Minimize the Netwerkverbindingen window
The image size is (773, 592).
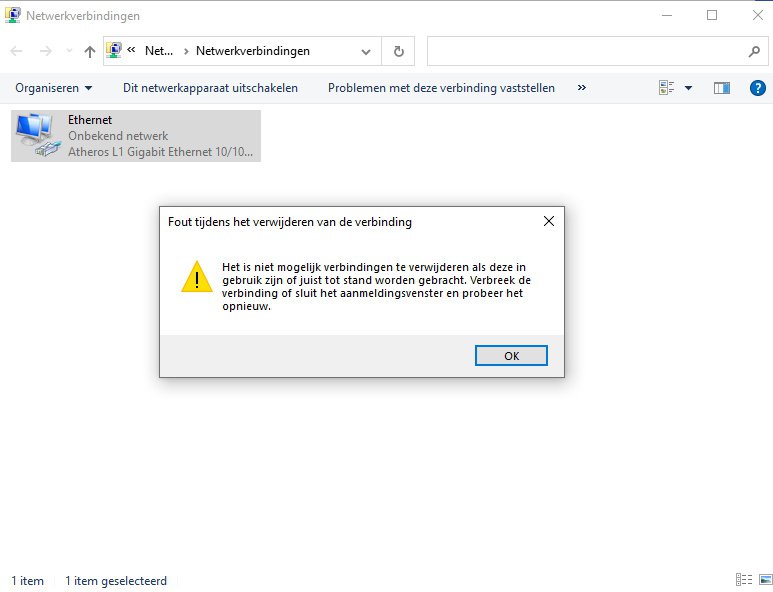[667, 15]
